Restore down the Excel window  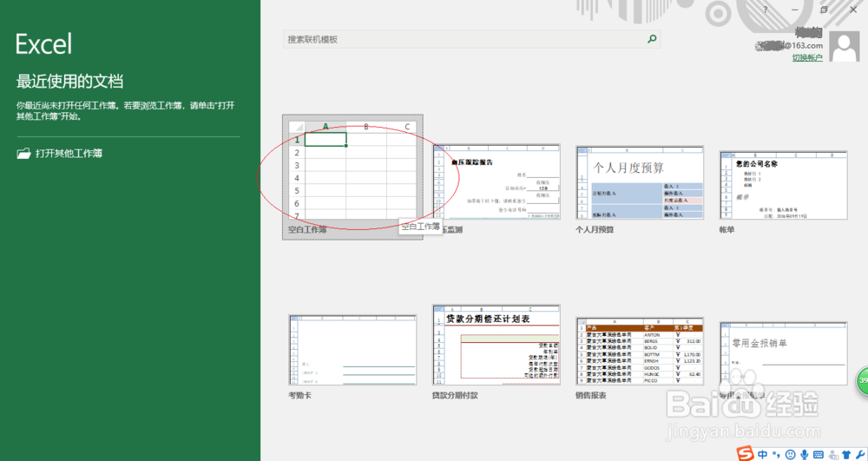(x=824, y=10)
